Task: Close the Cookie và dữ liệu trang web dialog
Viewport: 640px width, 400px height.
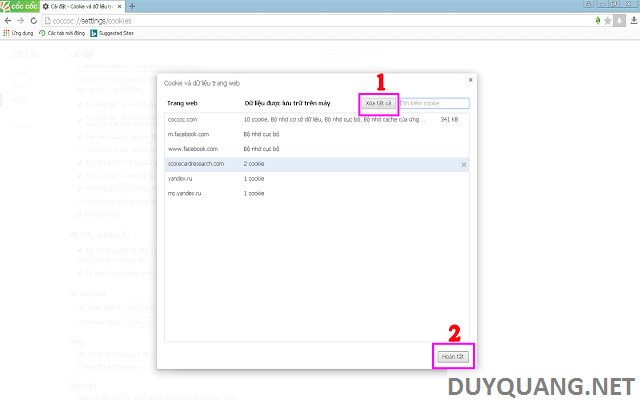Action: pos(470,80)
